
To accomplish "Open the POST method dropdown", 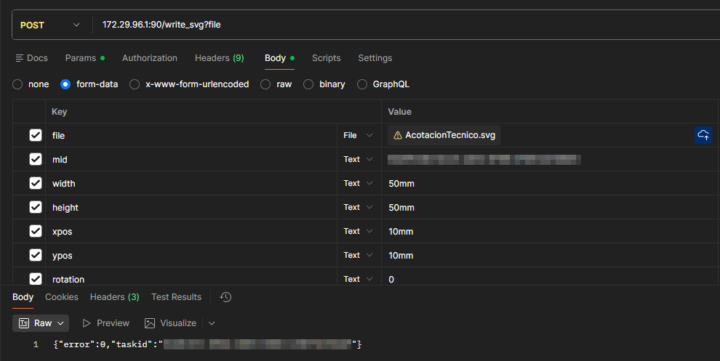I will [x=50, y=25].
